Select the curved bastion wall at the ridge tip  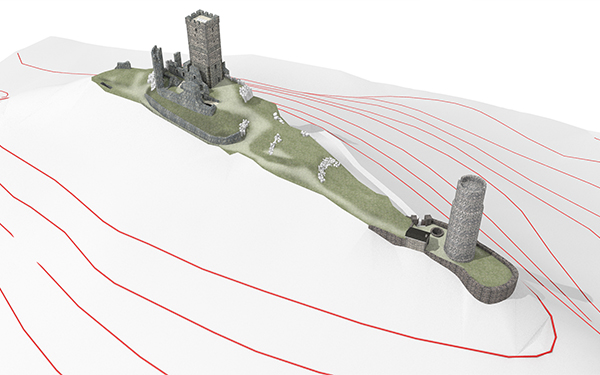point(494,282)
